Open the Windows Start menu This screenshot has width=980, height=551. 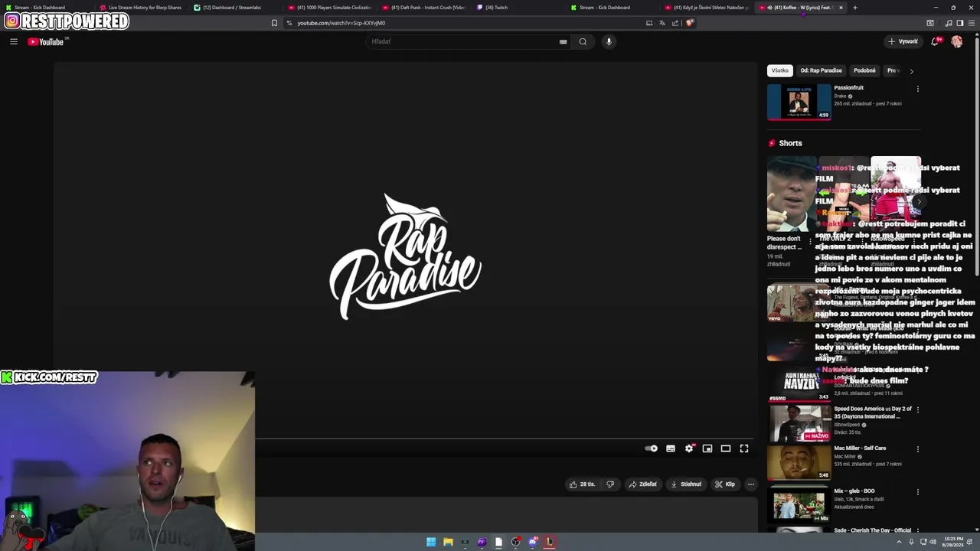[x=431, y=542]
